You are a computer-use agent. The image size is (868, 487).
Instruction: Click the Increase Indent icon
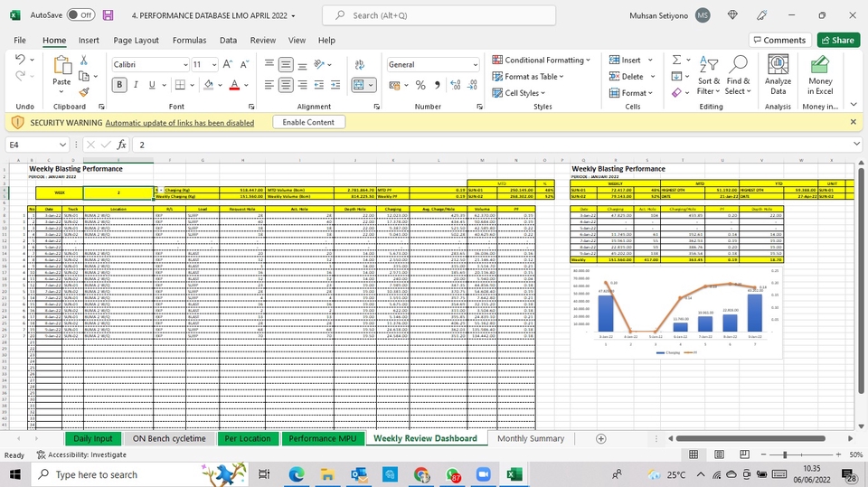pyautogui.click(x=335, y=85)
